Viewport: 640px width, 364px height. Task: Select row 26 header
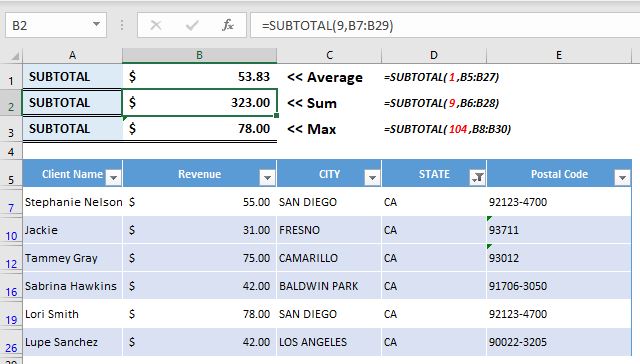(11, 342)
